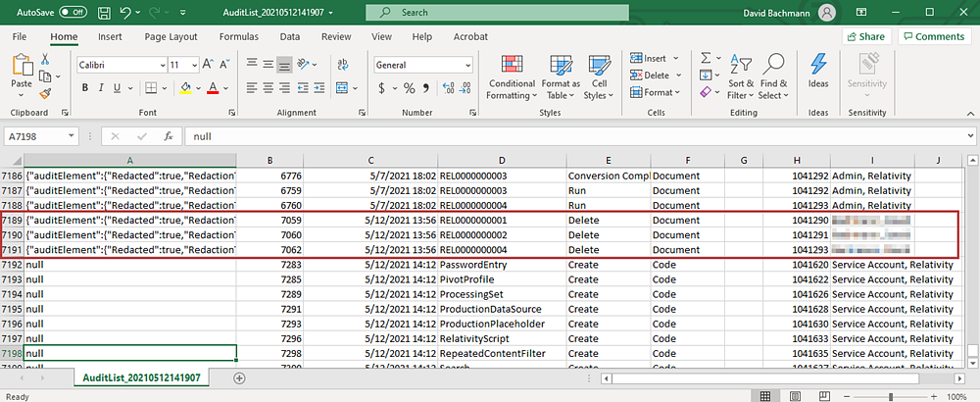The image size is (980, 402).
Task: Switch to the Page Layout tab
Action: tap(171, 37)
